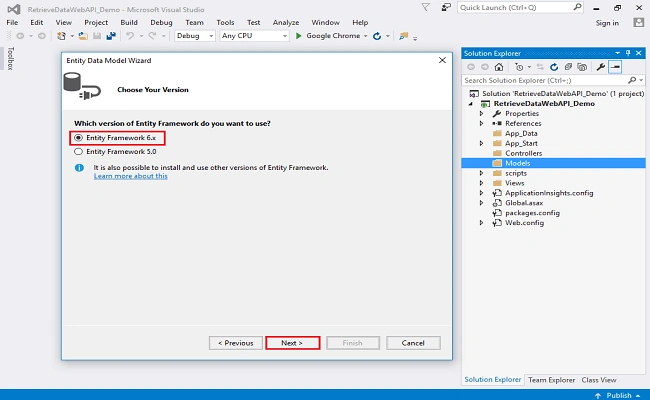Start debugging with the green play icon
Screen dimensions: 650x400
pos(298,36)
